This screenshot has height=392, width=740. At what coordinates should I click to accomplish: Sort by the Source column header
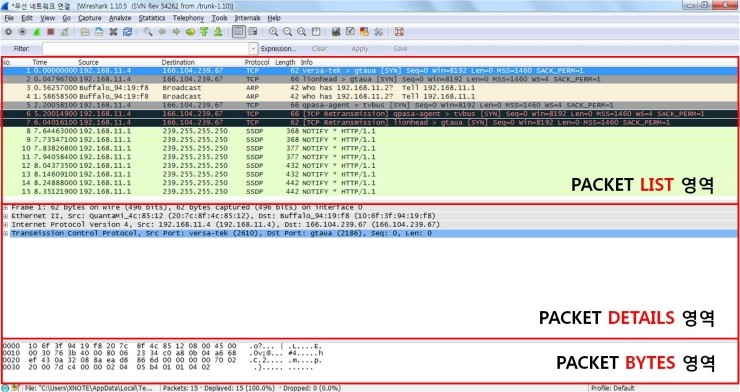88,62
